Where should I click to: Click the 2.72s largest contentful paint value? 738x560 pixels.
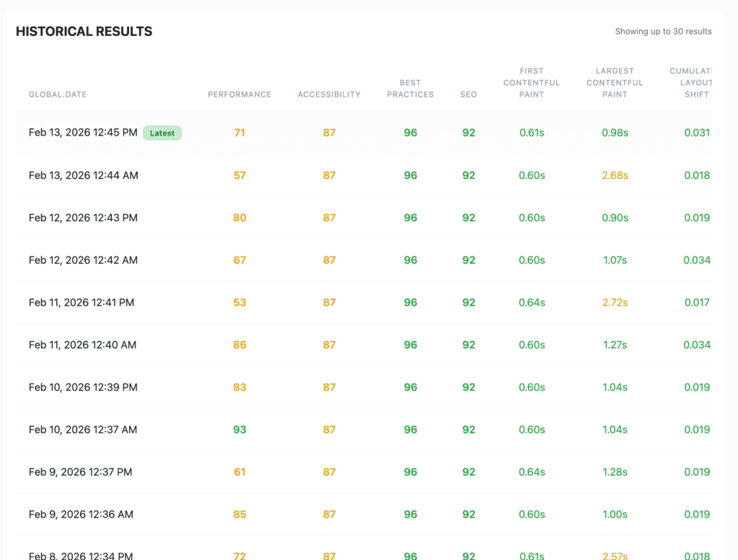point(615,303)
